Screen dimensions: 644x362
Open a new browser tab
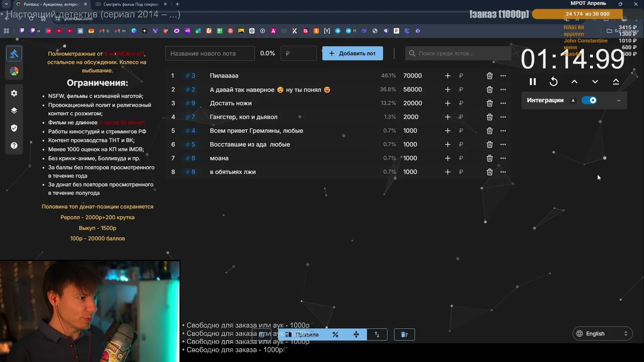(177, 4)
